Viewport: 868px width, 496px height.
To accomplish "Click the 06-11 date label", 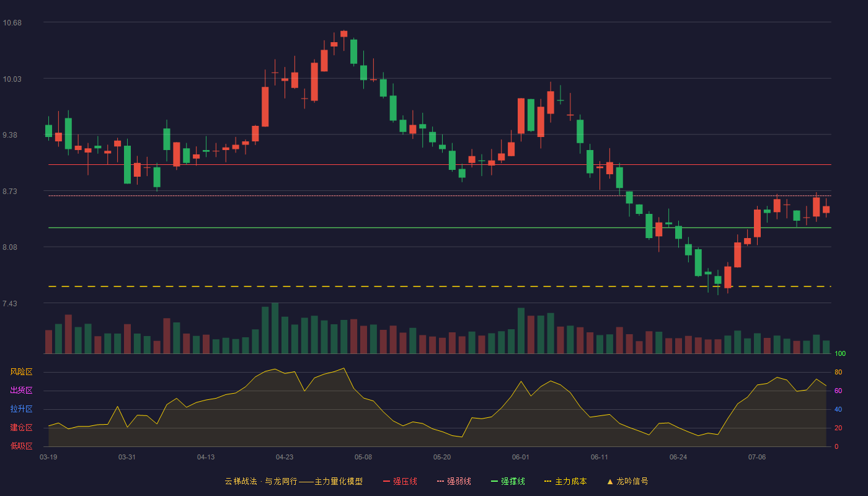I will pos(600,457).
